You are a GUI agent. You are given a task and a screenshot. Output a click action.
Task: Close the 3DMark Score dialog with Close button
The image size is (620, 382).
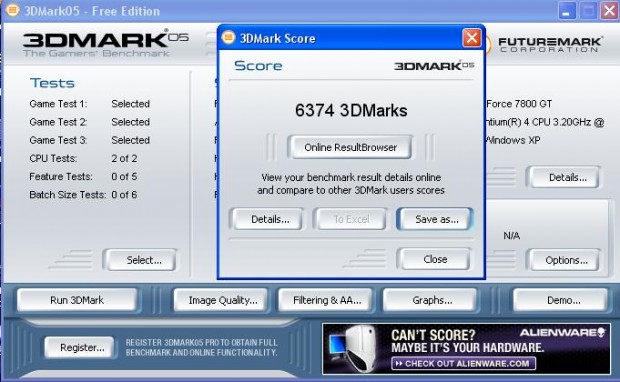tap(435, 259)
